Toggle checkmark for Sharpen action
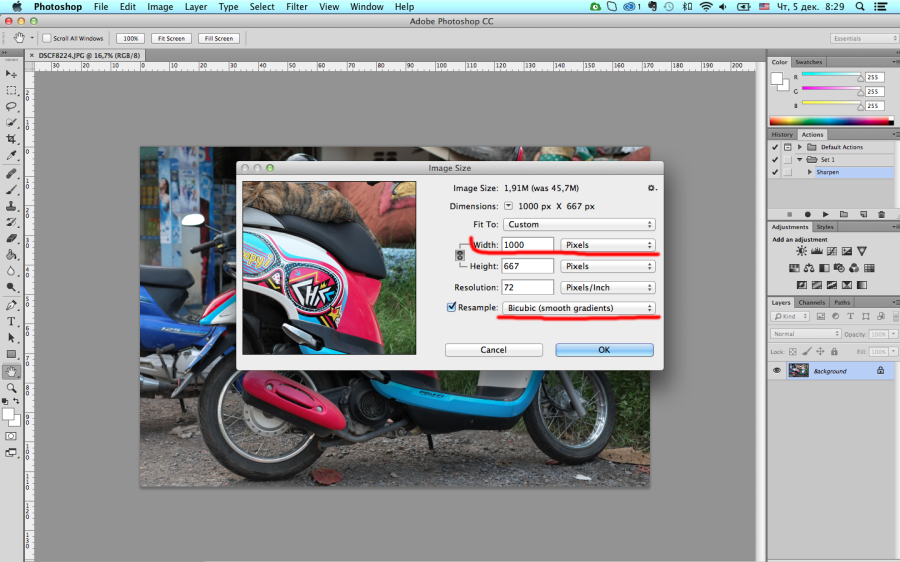Viewport: 900px width, 562px height. click(x=775, y=172)
